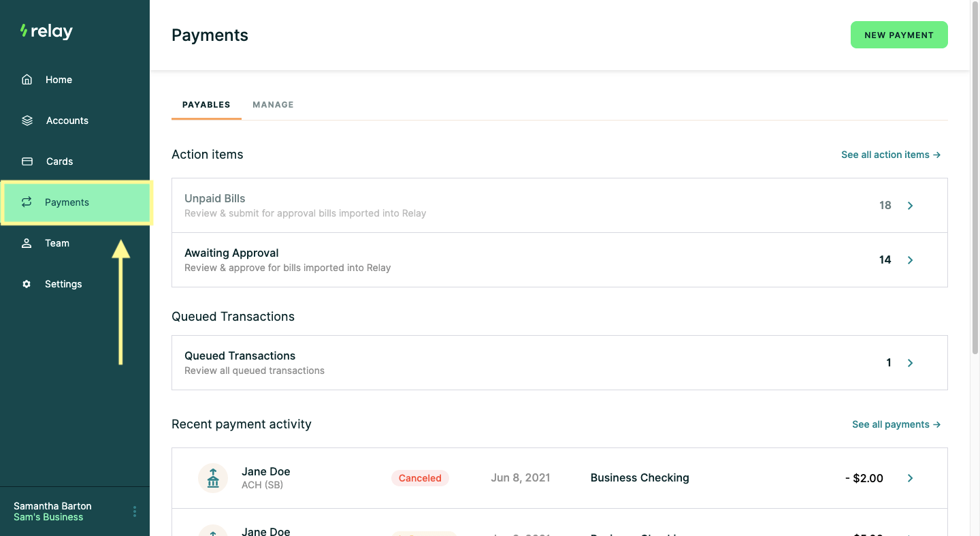Click the bank icon beside Jane Doe's payment
Image resolution: width=980 pixels, height=536 pixels.
coord(213,477)
